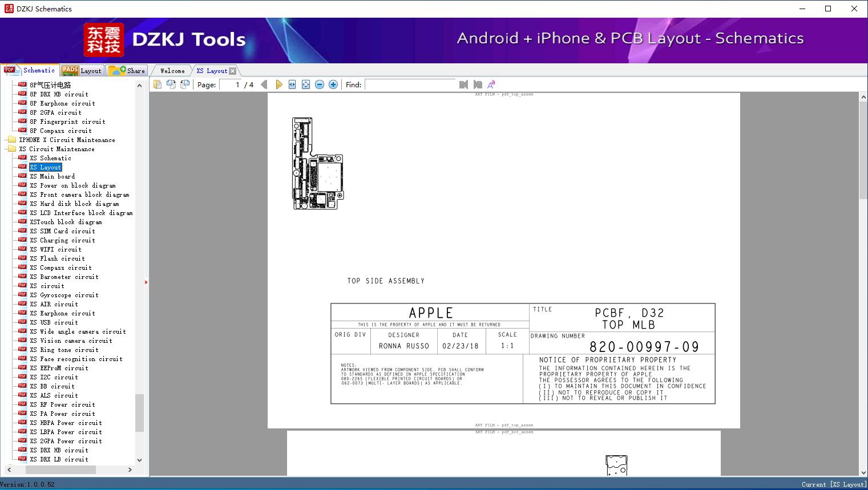
Task: Open XS Gyroscope circuit
Action: click(64, 295)
